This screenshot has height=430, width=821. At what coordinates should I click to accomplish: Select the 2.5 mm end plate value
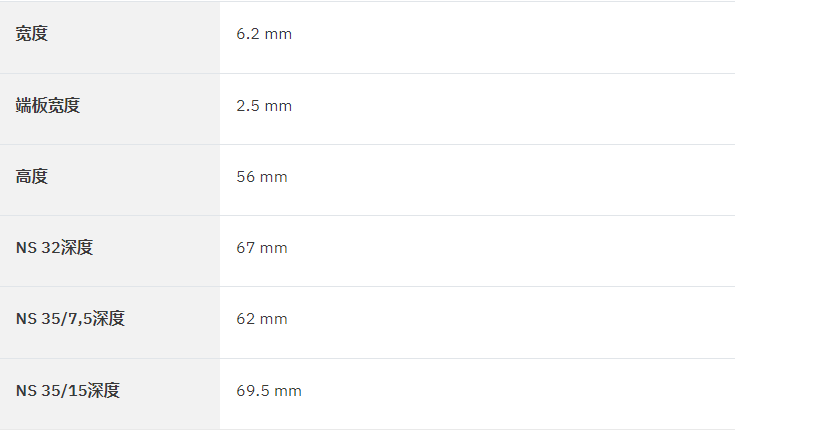tap(264, 106)
